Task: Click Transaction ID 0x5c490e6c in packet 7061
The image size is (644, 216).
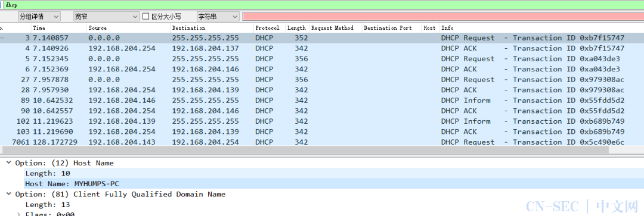Action: [568, 142]
